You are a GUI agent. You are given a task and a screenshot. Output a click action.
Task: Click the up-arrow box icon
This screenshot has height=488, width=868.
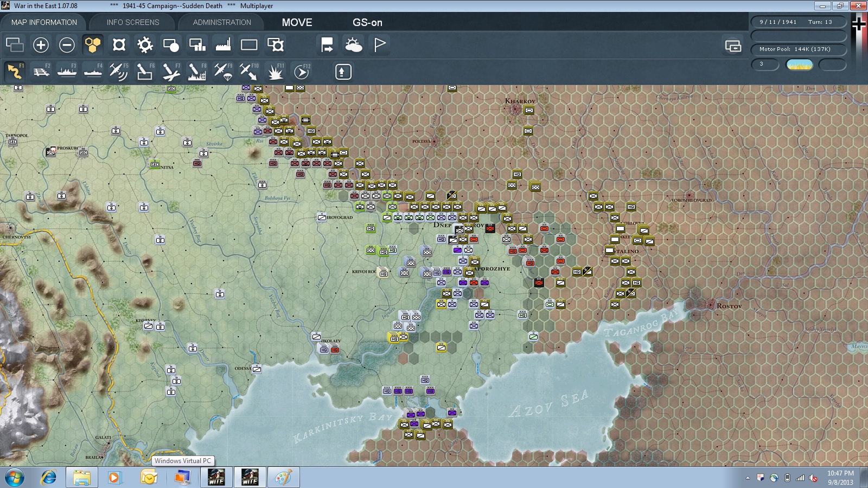[x=343, y=72]
